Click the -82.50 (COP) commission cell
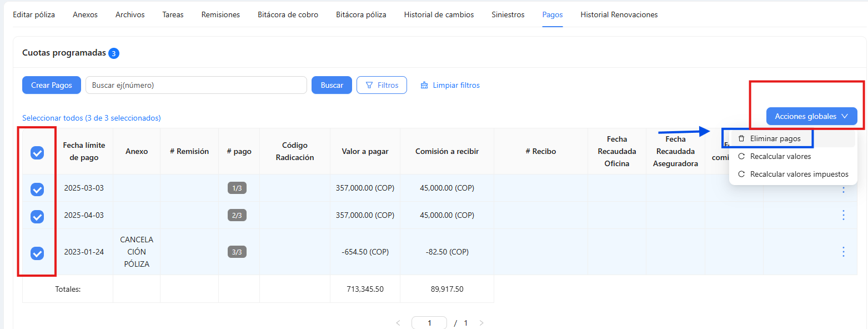868x329 pixels. (x=447, y=252)
